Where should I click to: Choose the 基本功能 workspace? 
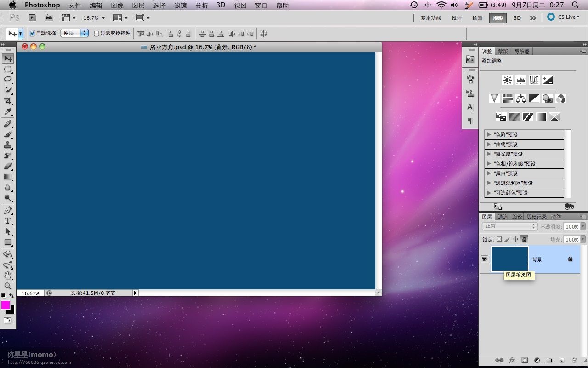click(430, 18)
